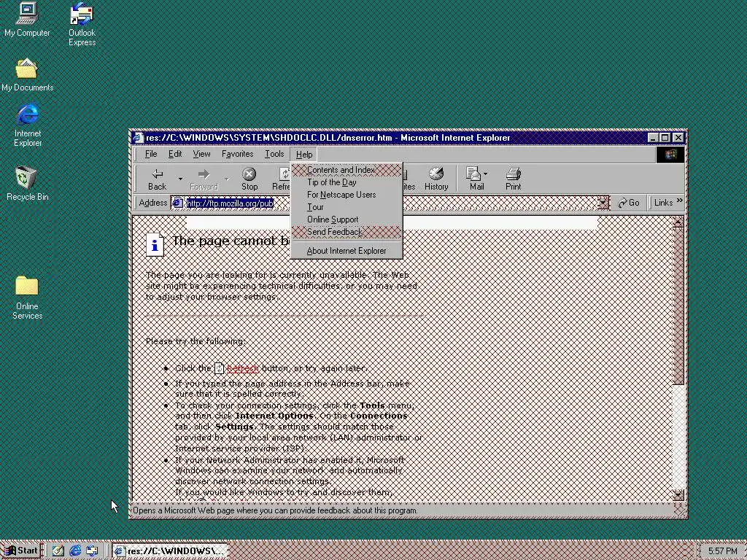Click first Quick Launch notepad-style icon
Viewport: 747px width, 560px height.
click(x=58, y=551)
